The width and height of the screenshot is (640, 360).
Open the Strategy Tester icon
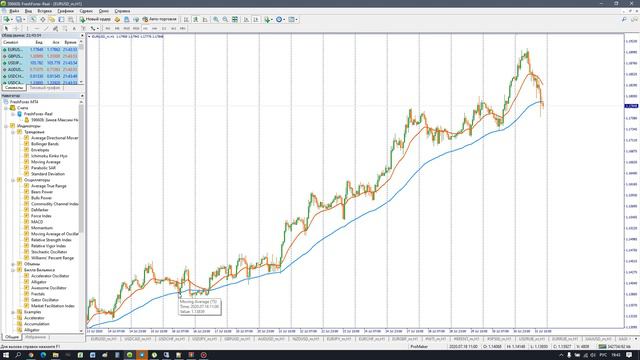point(71,19)
